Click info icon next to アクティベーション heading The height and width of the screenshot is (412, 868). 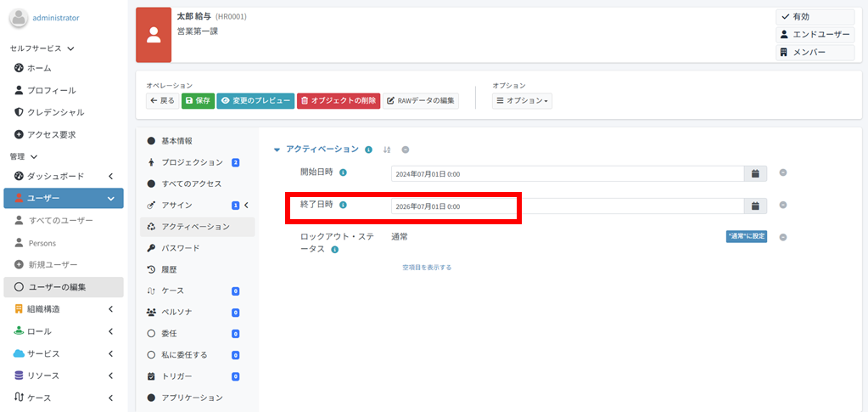[369, 150]
